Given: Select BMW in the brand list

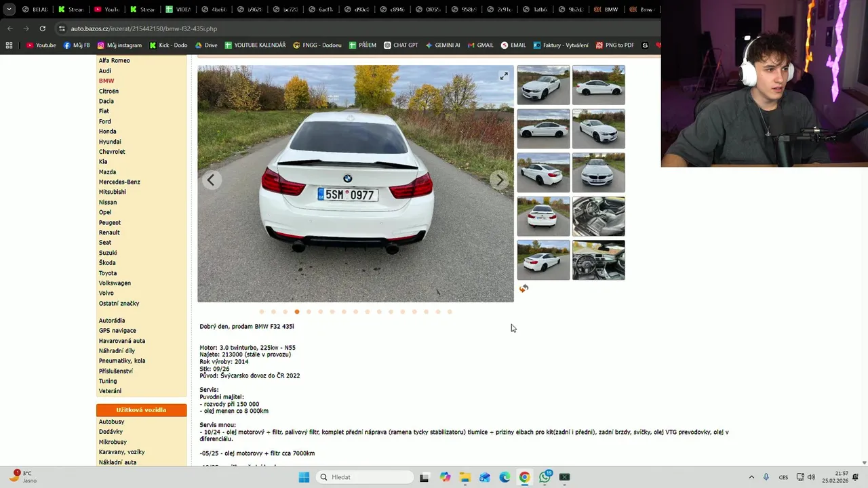Looking at the screenshot, I should (106, 81).
